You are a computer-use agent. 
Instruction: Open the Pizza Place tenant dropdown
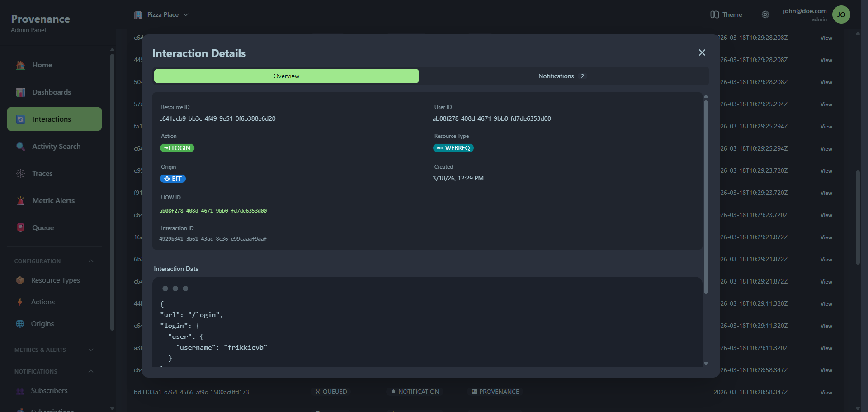click(161, 14)
